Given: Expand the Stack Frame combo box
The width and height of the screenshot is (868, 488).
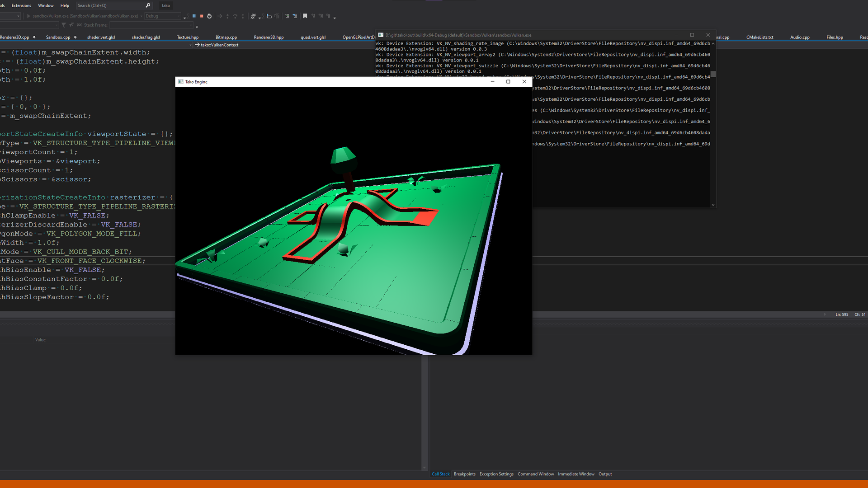Looking at the screenshot, I should tap(190, 25).
